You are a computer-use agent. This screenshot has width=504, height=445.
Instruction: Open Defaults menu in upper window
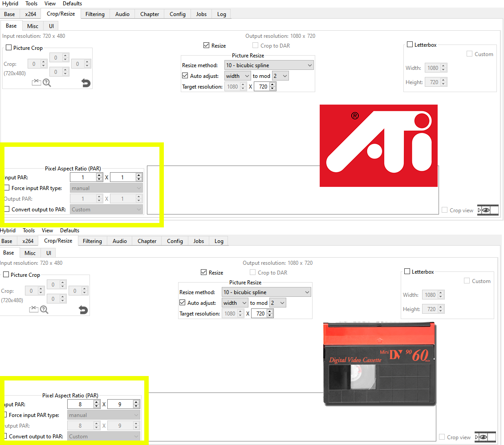[x=72, y=4]
